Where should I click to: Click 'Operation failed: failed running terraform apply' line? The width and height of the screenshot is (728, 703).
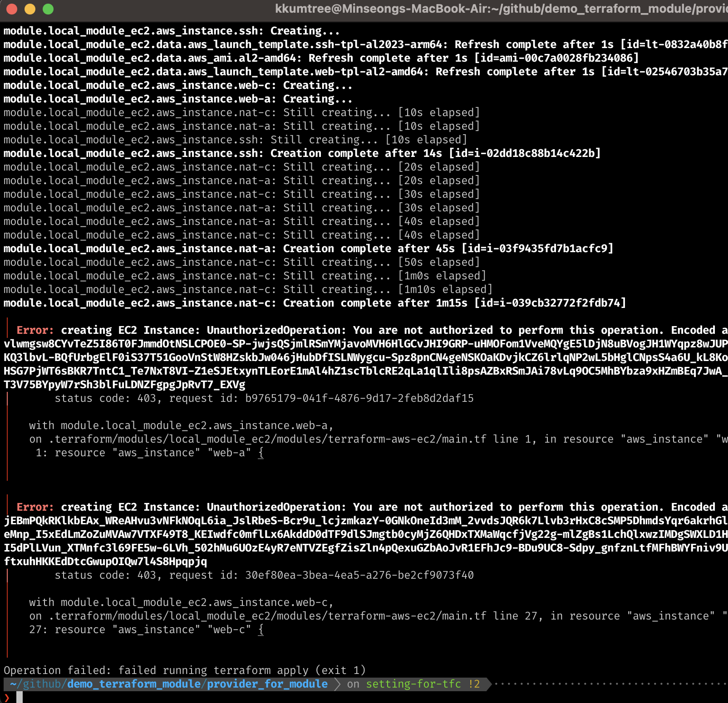[x=185, y=670]
